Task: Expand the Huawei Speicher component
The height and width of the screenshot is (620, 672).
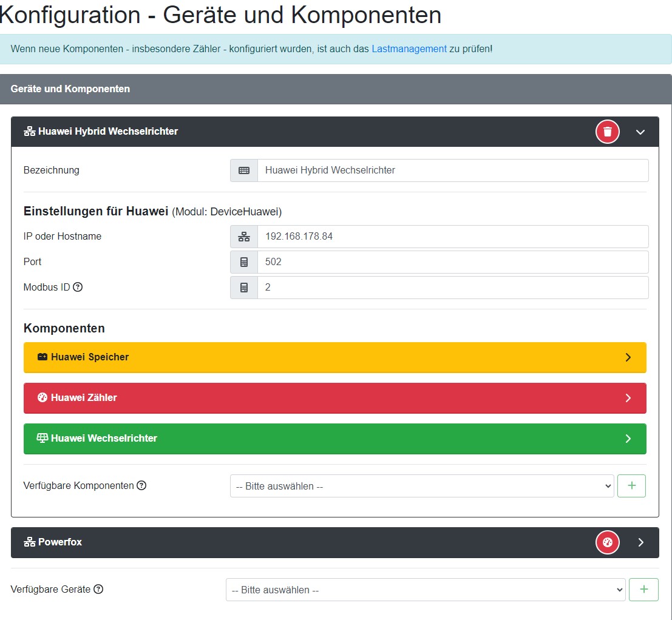Action: (628, 357)
